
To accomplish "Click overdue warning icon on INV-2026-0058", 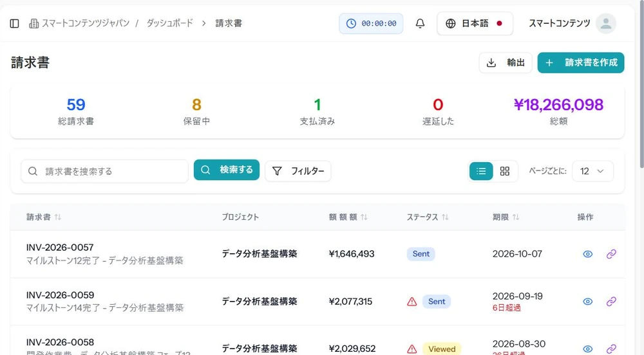I will point(412,349).
